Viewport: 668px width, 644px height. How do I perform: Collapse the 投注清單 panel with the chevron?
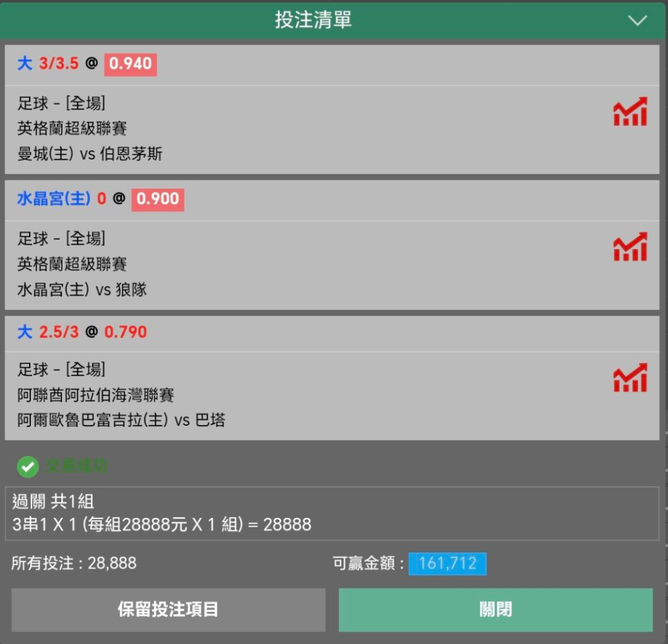637,20
